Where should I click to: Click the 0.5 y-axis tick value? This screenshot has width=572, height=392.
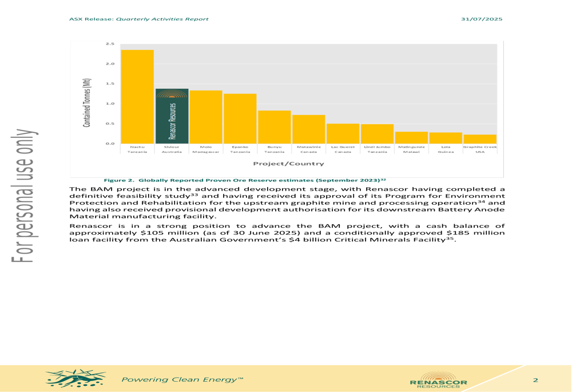110,124
